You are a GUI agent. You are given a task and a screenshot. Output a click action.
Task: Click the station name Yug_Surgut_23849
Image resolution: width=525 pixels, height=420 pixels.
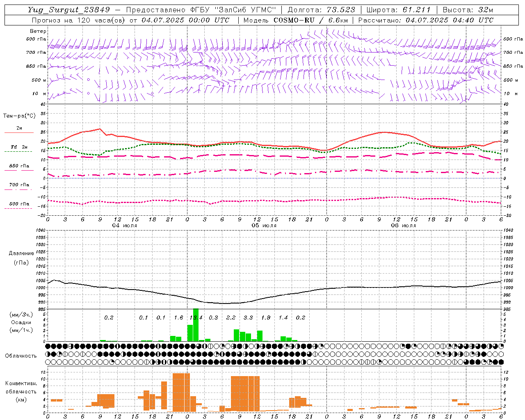click(69, 10)
